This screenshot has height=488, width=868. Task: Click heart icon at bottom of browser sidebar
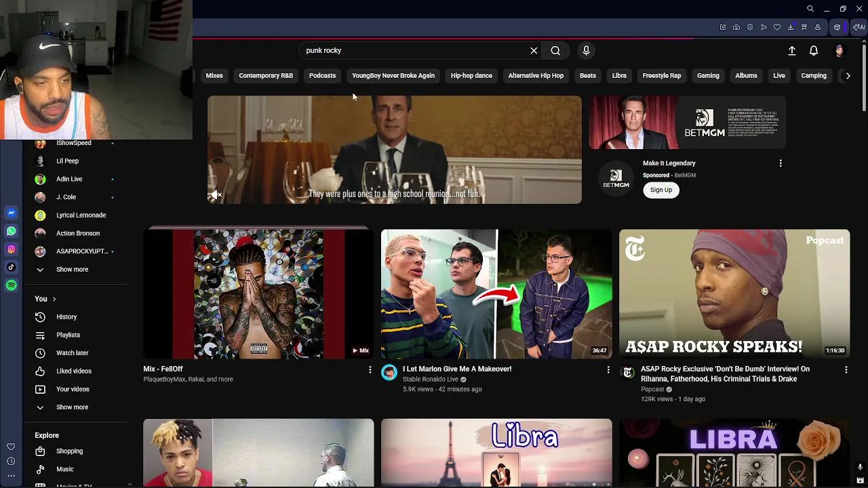(x=11, y=447)
